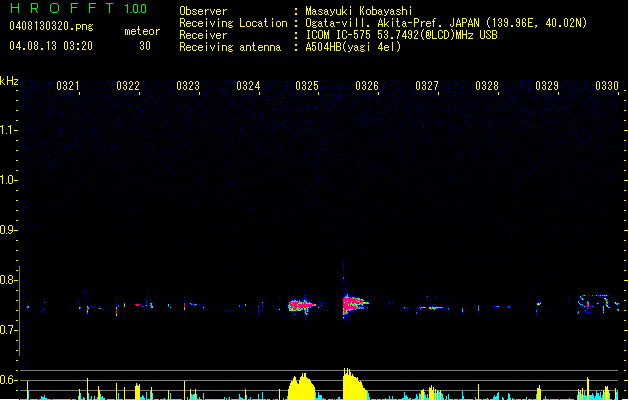
Task: Click the kHz axis unit label
Action: [9, 81]
